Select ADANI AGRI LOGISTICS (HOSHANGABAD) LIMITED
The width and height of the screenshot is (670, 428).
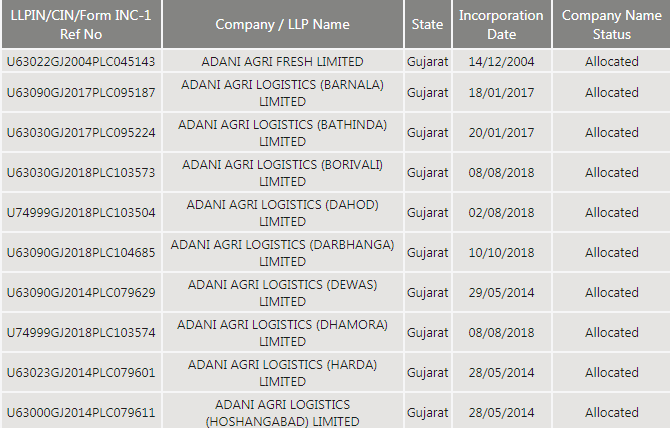pos(282,413)
